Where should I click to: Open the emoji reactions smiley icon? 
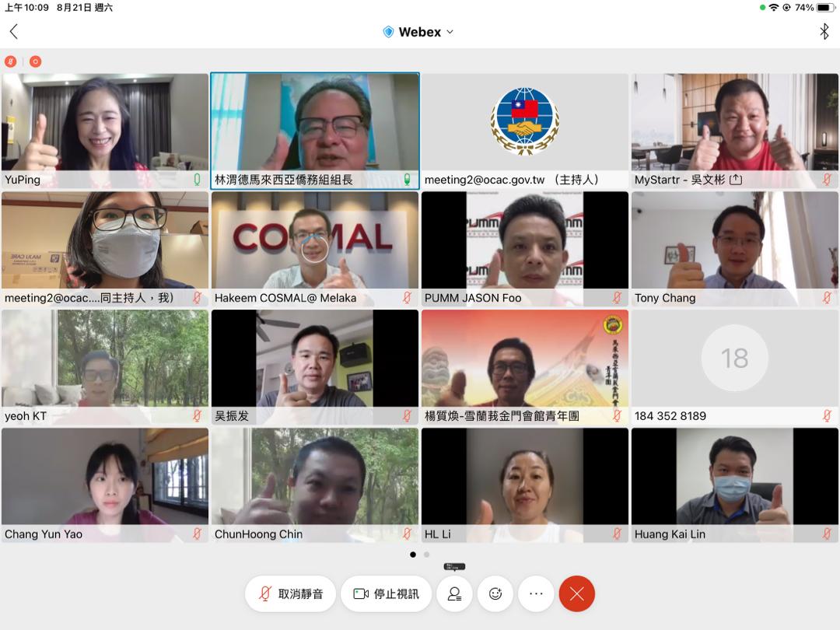(495, 594)
